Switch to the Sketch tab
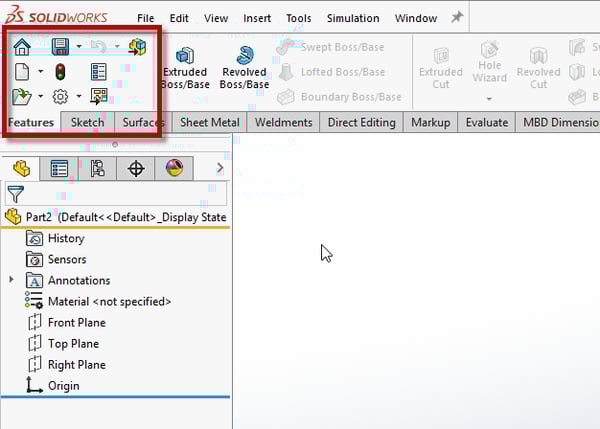 88,122
